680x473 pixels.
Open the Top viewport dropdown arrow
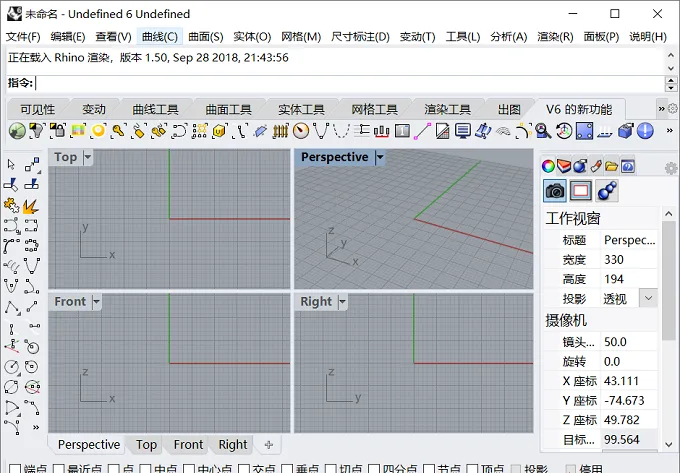pos(88,157)
